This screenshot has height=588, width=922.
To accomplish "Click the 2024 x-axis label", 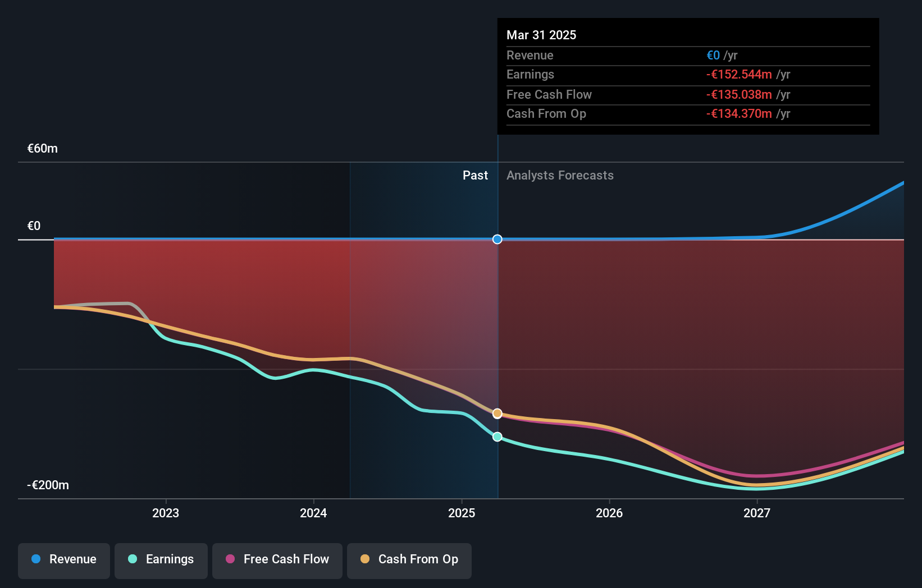I will 313,513.
